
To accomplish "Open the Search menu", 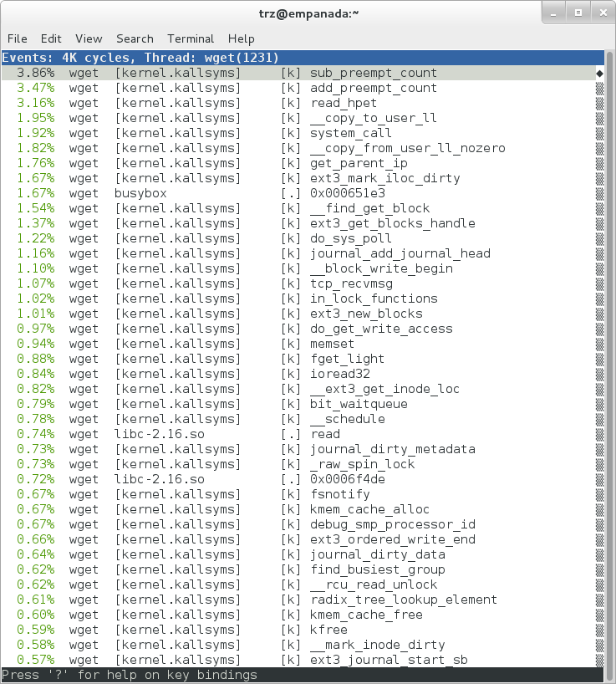I will [135, 38].
